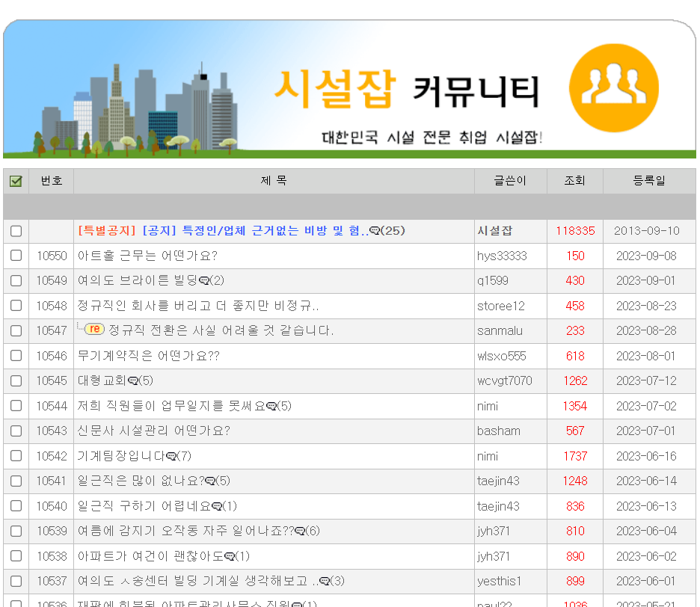Click the comment icon on post 10541

coord(210,481)
